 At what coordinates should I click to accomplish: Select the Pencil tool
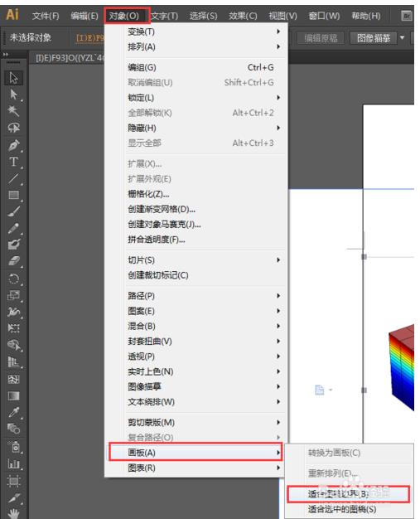[13, 228]
